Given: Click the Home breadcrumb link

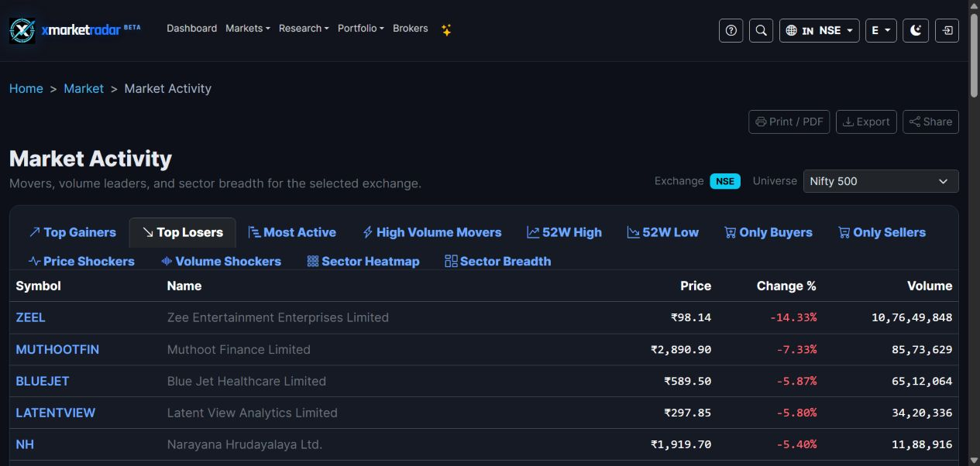Looking at the screenshot, I should tap(26, 88).
